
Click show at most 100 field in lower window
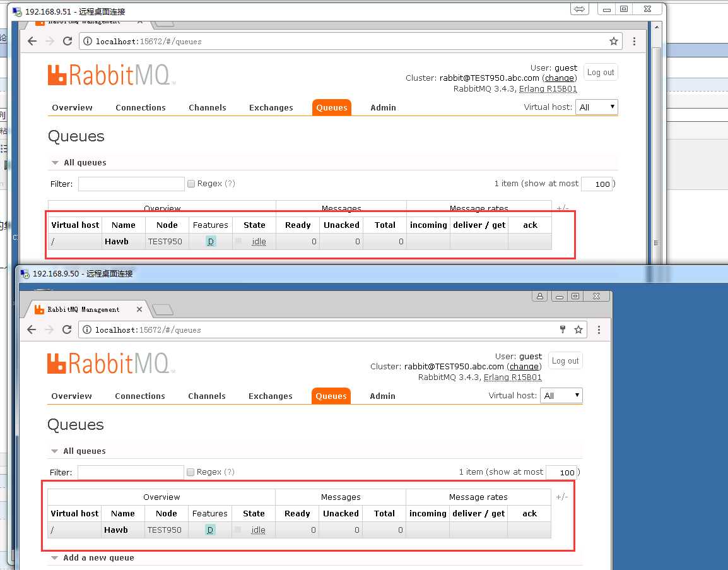562,472
